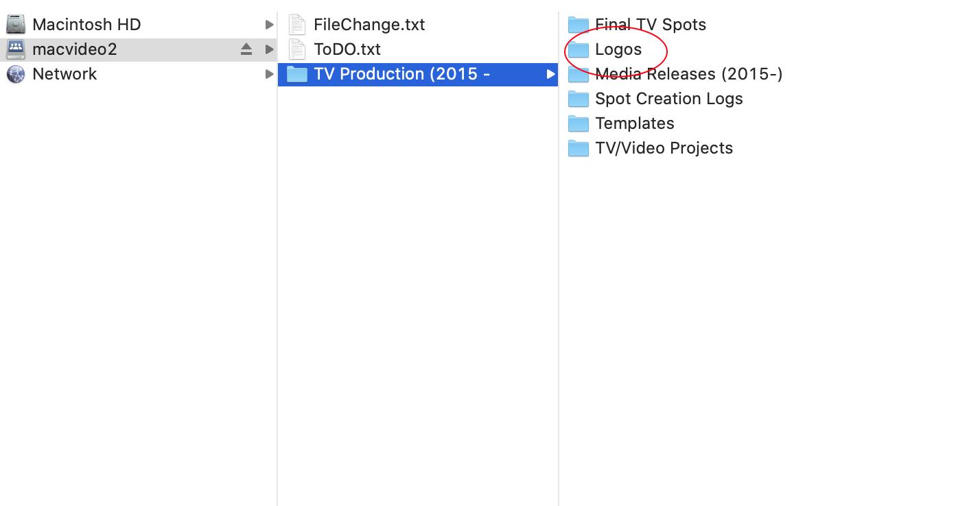Select the FileChange.txt file name

(x=369, y=25)
